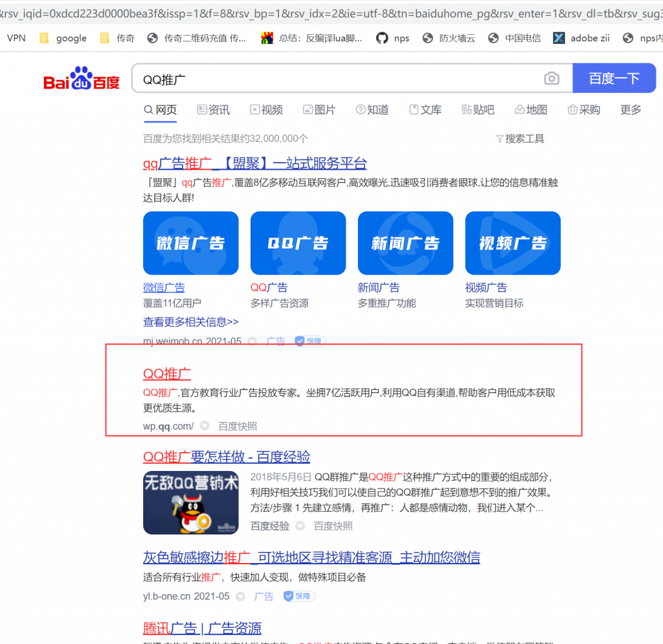Switch to the 文库 tab
The height and width of the screenshot is (644, 663).
click(x=425, y=110)
